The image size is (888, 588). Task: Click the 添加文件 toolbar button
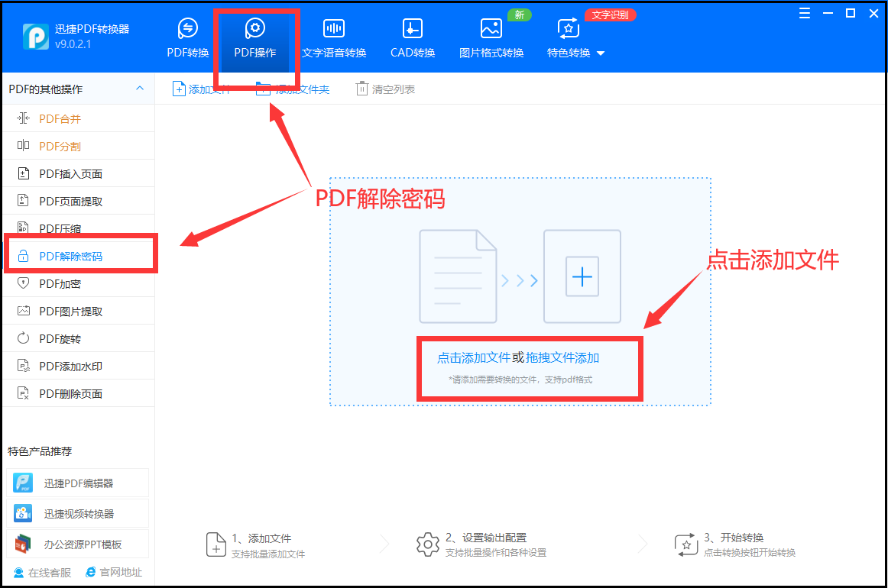point(201,89)
